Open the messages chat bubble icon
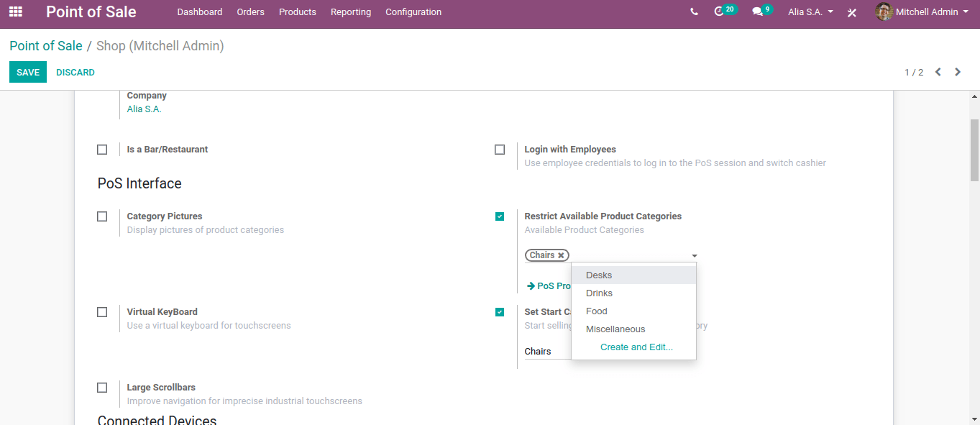The height and width of the screenshot is (425, 980). [761, 12]
